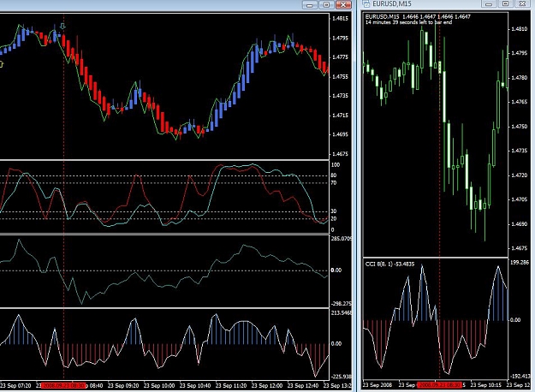Click the EURUSD,M15 1.4646 1.4647 quote line

tap(418, 16)
